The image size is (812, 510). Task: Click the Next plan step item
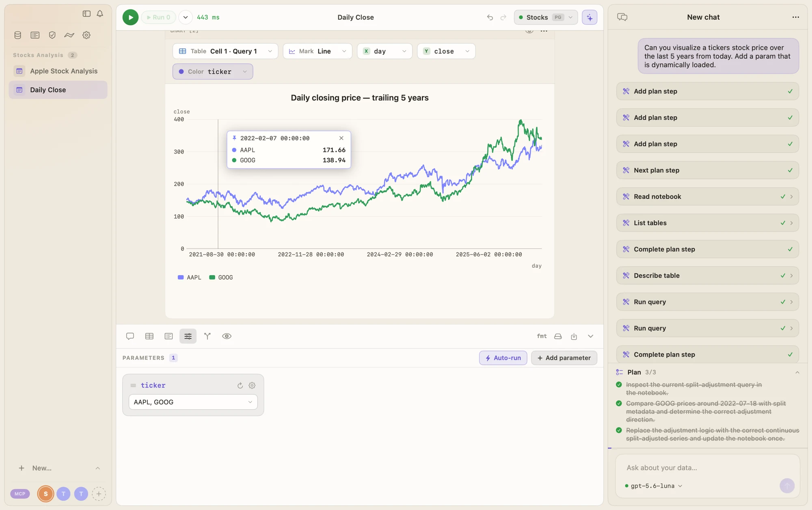(708, 170)
